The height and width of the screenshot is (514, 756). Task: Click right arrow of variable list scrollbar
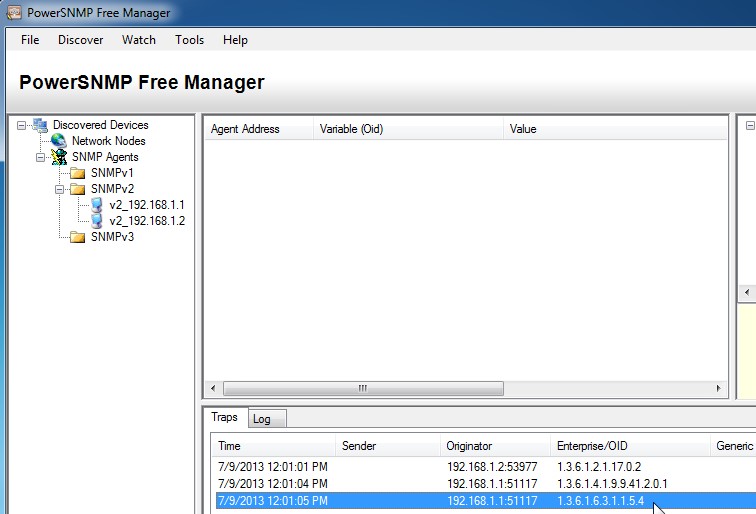718,388
